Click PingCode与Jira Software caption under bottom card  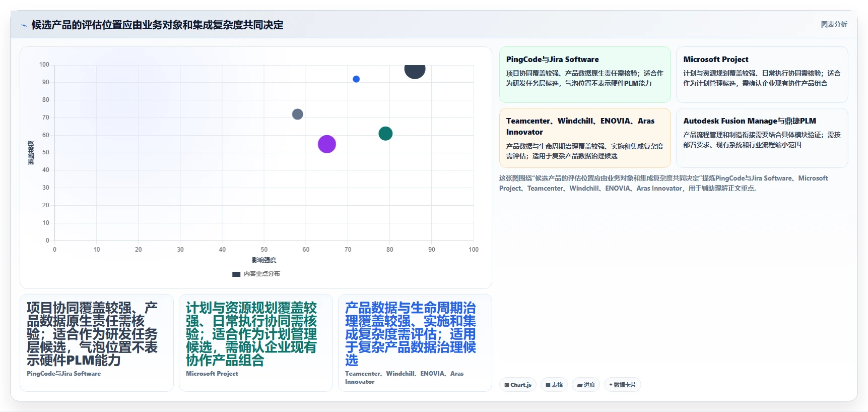coord(63,374)
